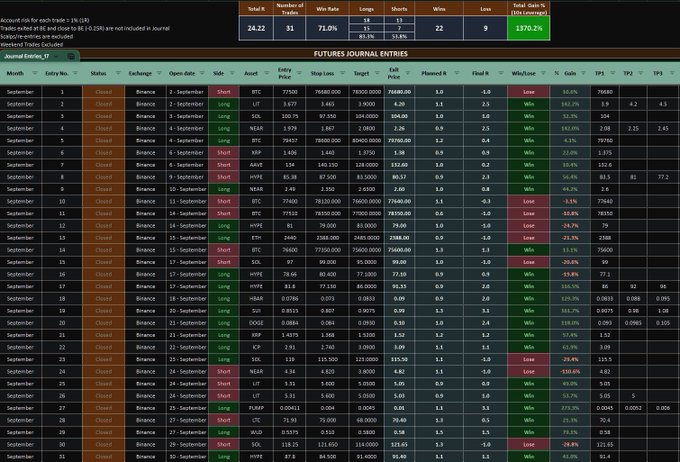The width and height of the screenshot is (680, 462).
Task: Open the Exchange column filter icon
Action: (159, 73)
